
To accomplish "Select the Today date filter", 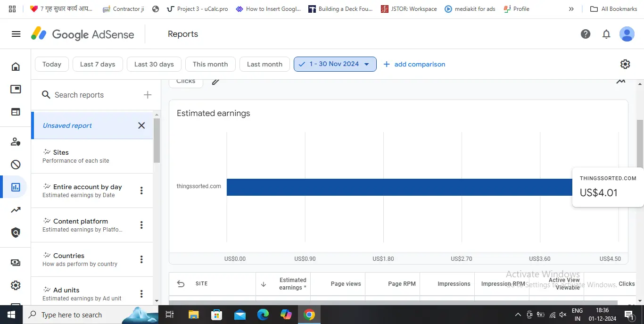I will [x=52, y=64].
